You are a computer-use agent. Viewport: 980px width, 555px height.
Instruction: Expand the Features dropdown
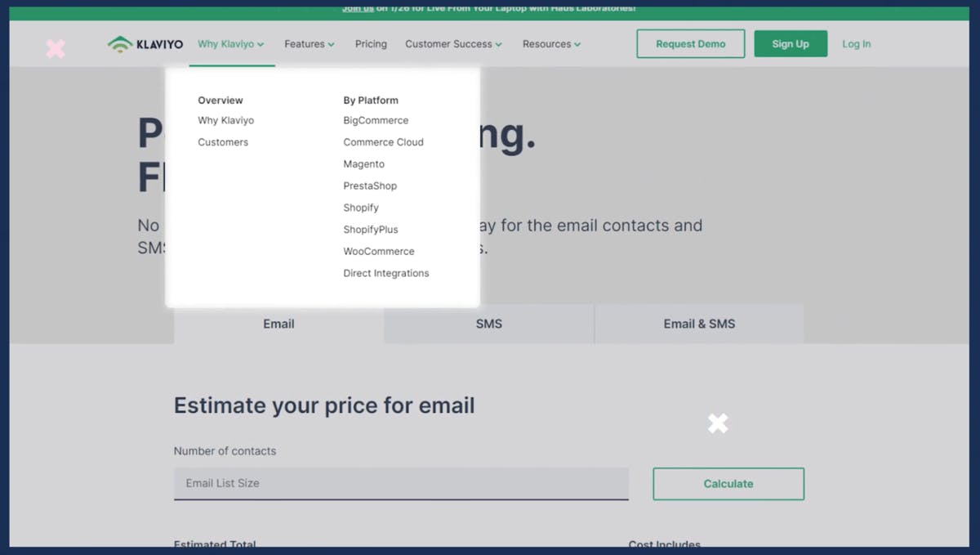(309, 44)
